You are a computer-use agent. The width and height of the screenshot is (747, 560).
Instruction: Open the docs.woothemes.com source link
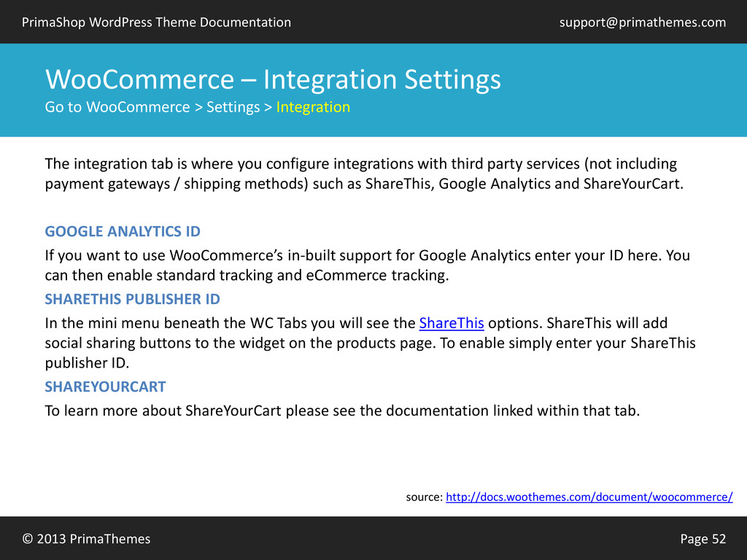click(589, 497)
